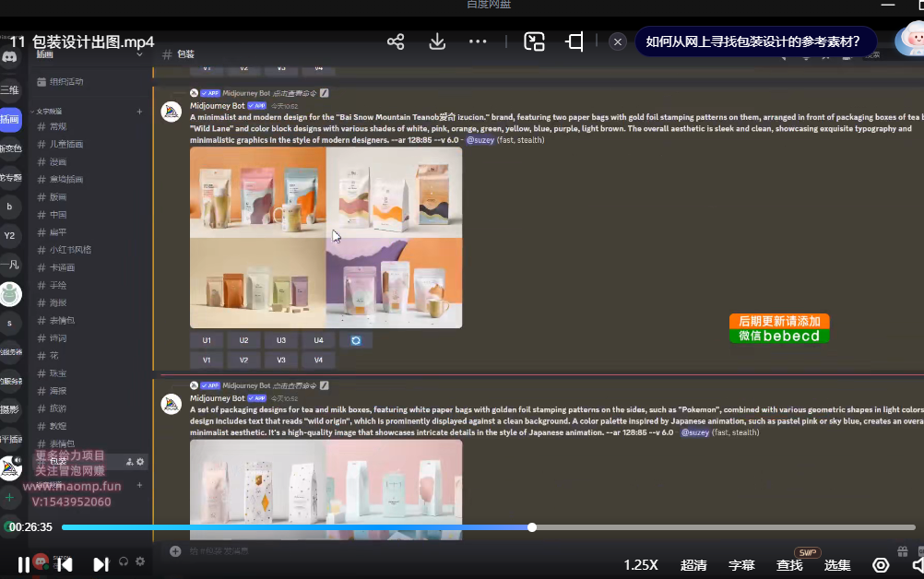Click the video progress bar handle
The height and width of the screenshot is (579, 924).
click(x=531, y=527)
